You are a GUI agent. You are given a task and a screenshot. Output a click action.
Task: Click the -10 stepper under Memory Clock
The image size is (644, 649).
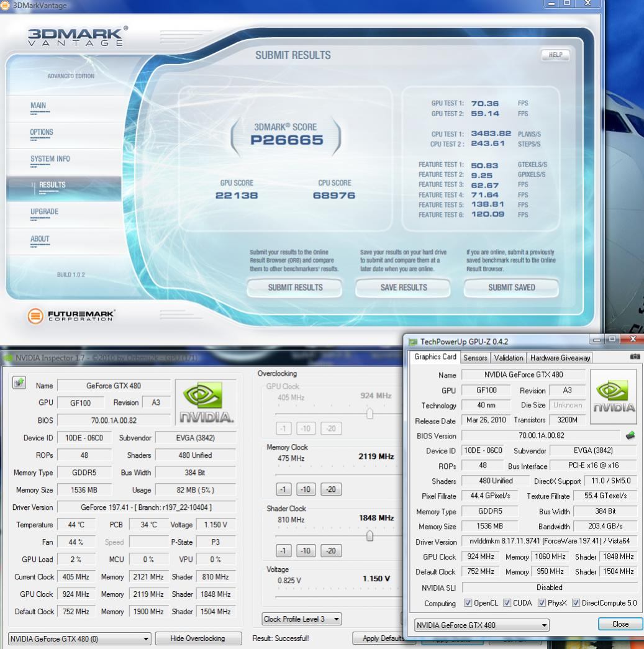click(306, 489)
